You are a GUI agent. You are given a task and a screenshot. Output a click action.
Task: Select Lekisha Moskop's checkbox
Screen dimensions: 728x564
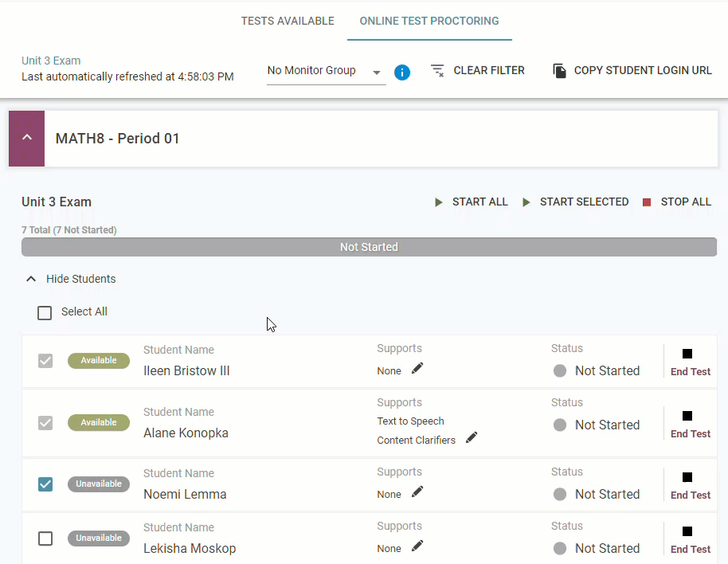tap(45, 539)
